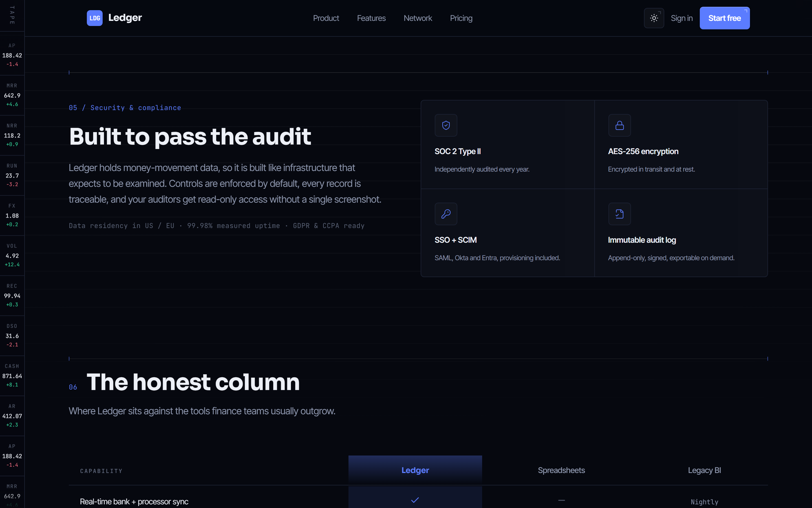Click the SSO + SCIM card title
Image resolution: width=812 pixels, height=508 pixels.
455,240
